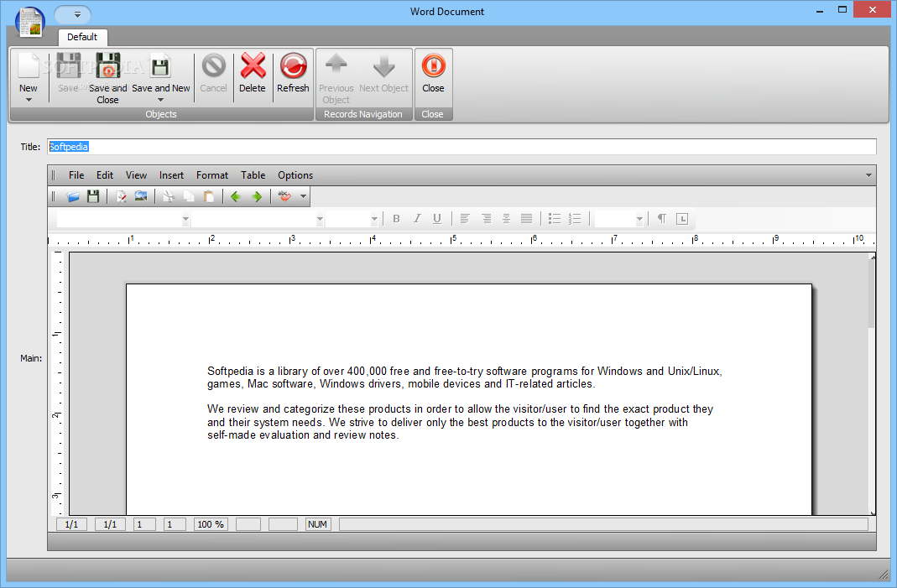The height and width of the screenshot is (588, 897).
Task: Click the bulleted list icon
Action: [555, 218]
